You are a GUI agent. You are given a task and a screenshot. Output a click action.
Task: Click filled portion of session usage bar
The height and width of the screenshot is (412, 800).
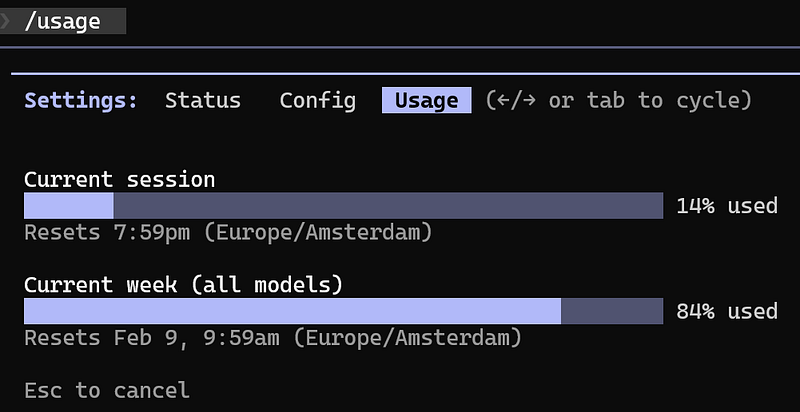[68, 206]
